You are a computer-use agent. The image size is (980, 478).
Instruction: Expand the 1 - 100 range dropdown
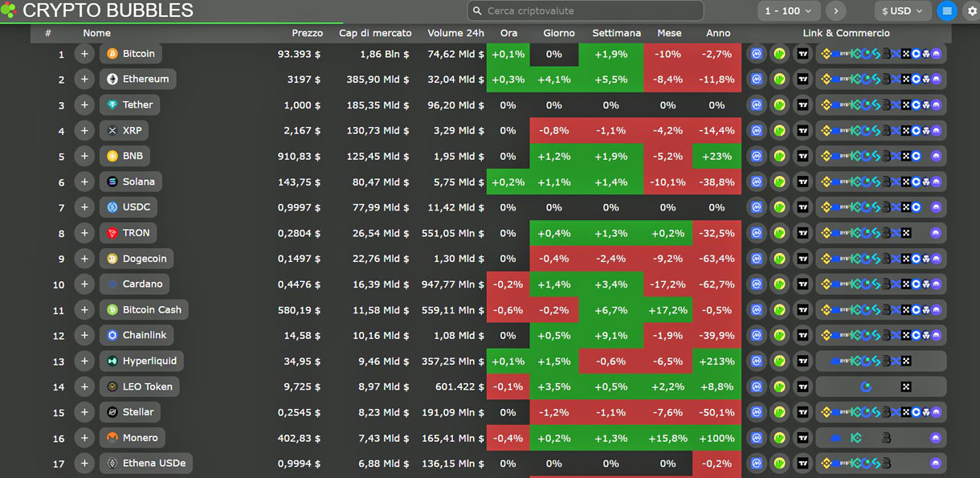[789, 11]
